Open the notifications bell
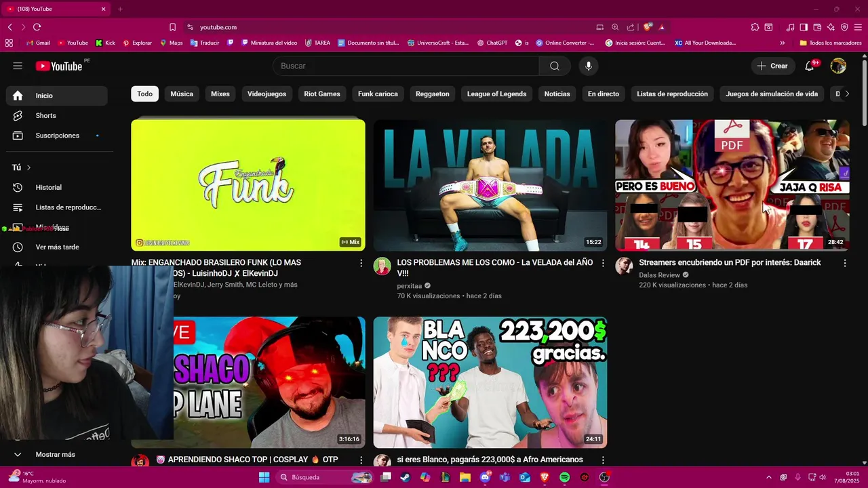Image resolution: width=868 pixels, height=488 pixels. click(x=810, y=66)
